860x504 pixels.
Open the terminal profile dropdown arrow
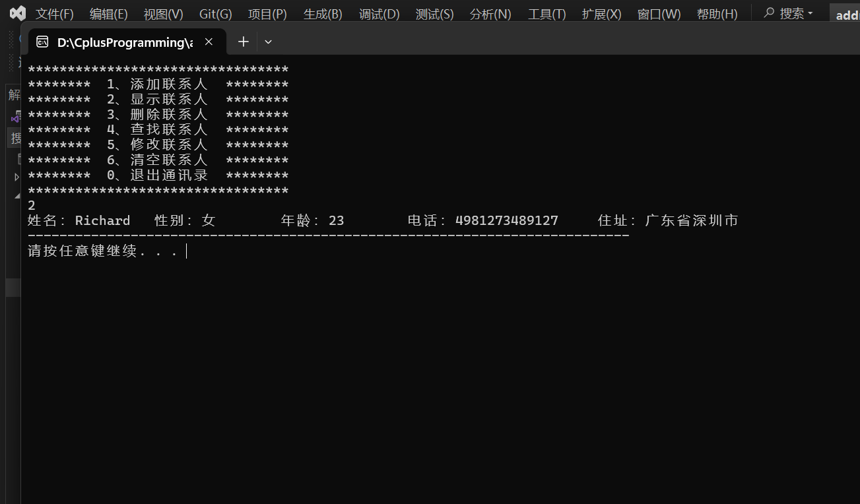tap(268, 42)
